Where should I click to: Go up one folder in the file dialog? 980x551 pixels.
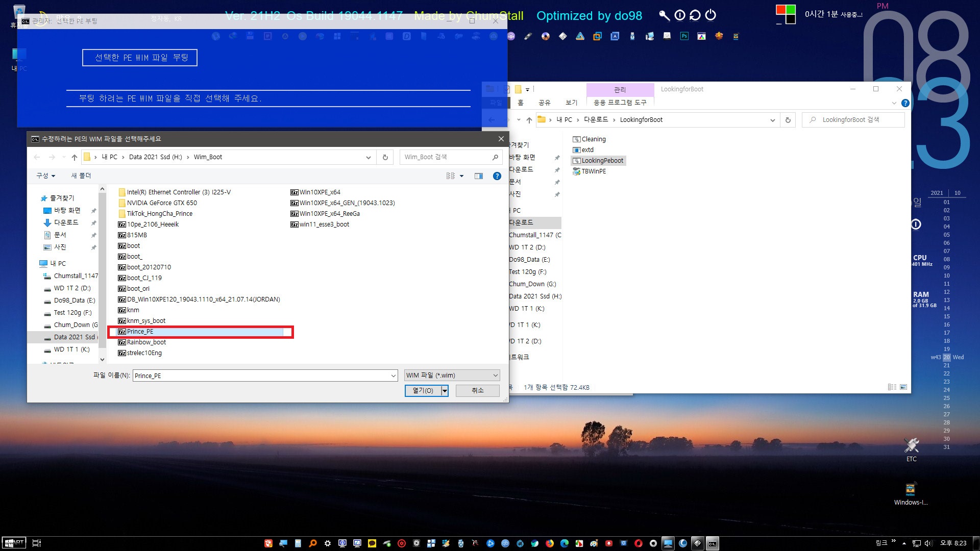pyautogui.click(x=75, y=157)
